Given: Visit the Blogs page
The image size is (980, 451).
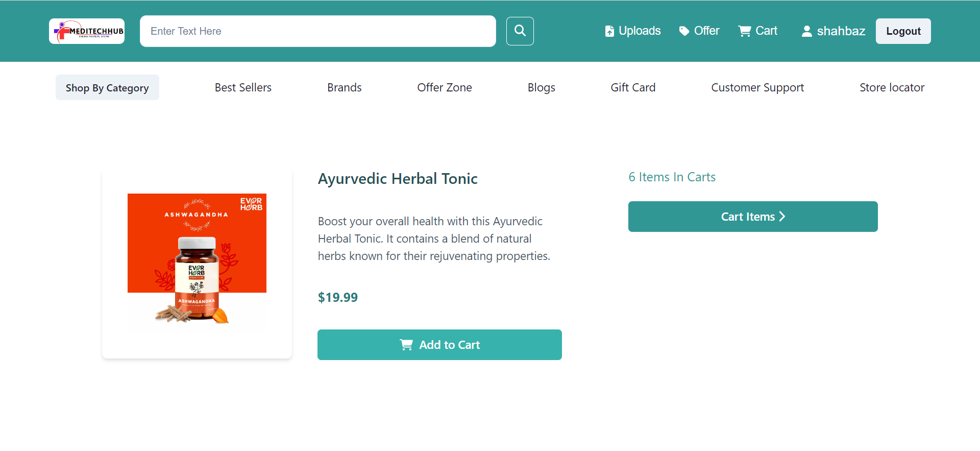Looking at the screenshot, I should (541, 88).
